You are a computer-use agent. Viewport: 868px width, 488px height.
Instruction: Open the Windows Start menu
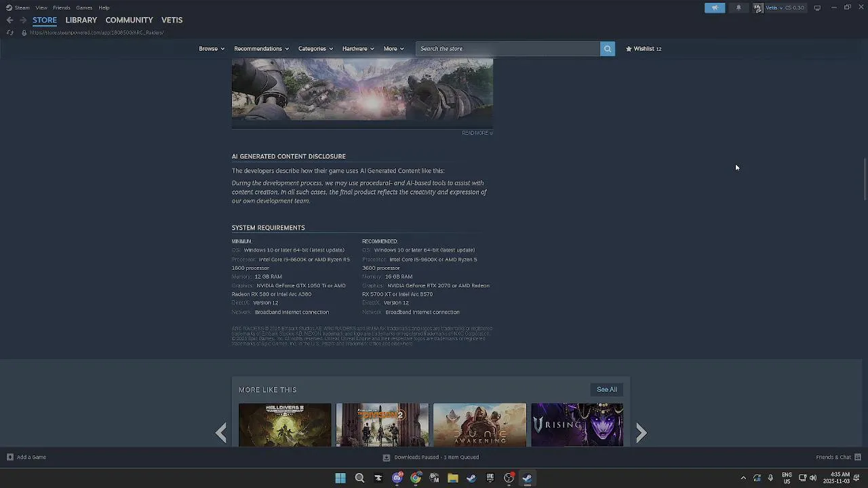[x=340, y=478]
